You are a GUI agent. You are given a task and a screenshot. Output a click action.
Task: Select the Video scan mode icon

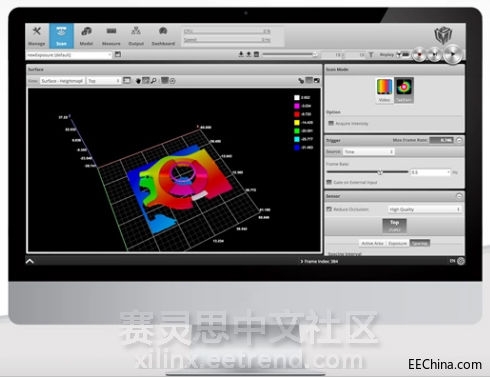pyautogui.click(x=384, y=90)
